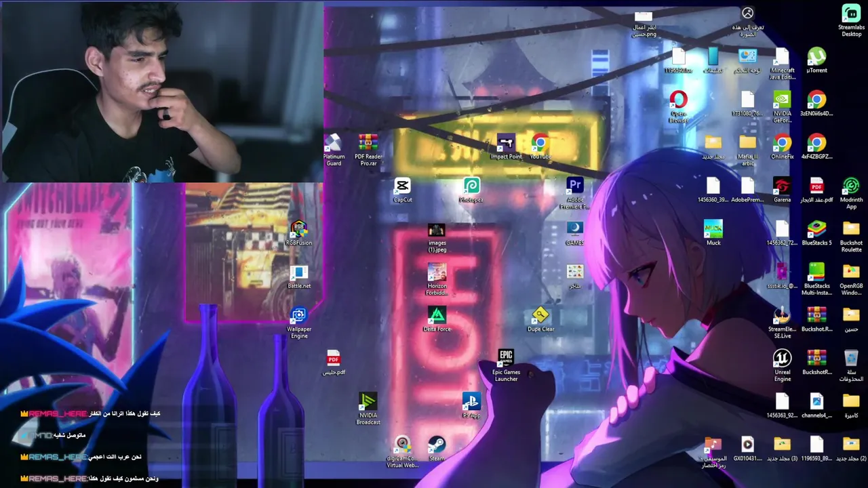
Task: Open the GX010431 video file
Action: 747,449
